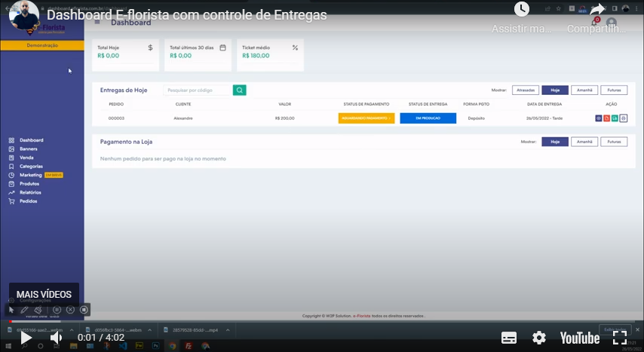
Task: Show Hoje deliveries in Entregas de Hoje
Action: tap(555, 90)
